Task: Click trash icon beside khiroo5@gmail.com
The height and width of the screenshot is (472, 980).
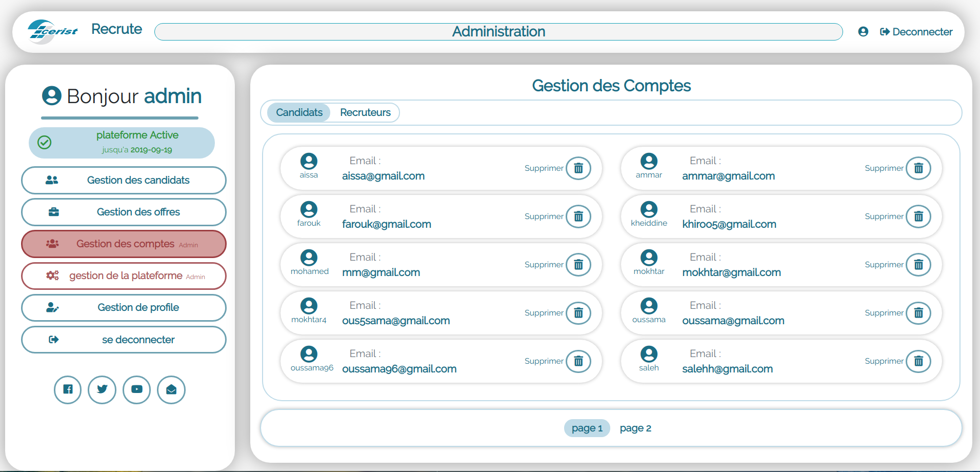Action: tap(918, 217)
